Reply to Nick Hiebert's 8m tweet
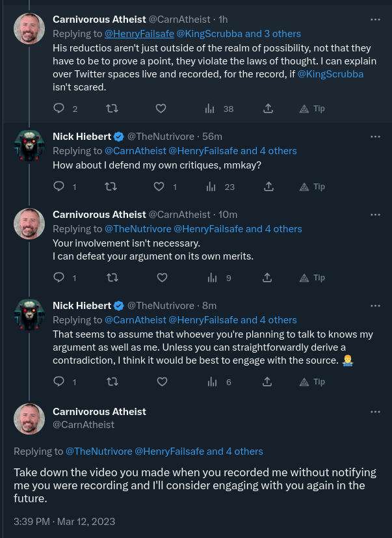The height and width of the screenshot is (538, 392). pos(59,382)
